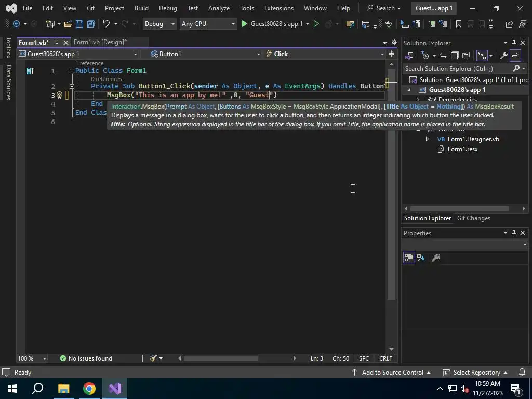532x399 pixels.
Task: Open the Toolbox side panel
Action: point(8,47)
